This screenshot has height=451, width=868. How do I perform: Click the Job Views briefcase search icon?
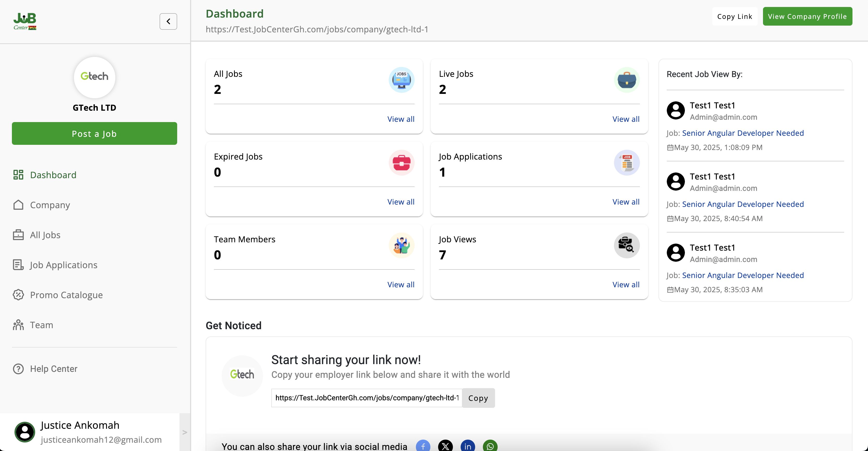(x=626, y=245)
